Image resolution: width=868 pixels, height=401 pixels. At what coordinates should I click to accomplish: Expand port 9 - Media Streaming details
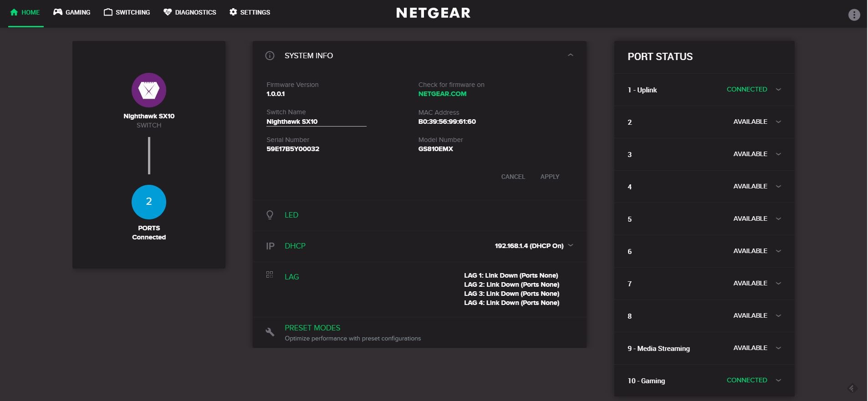[x=778, y=348]
